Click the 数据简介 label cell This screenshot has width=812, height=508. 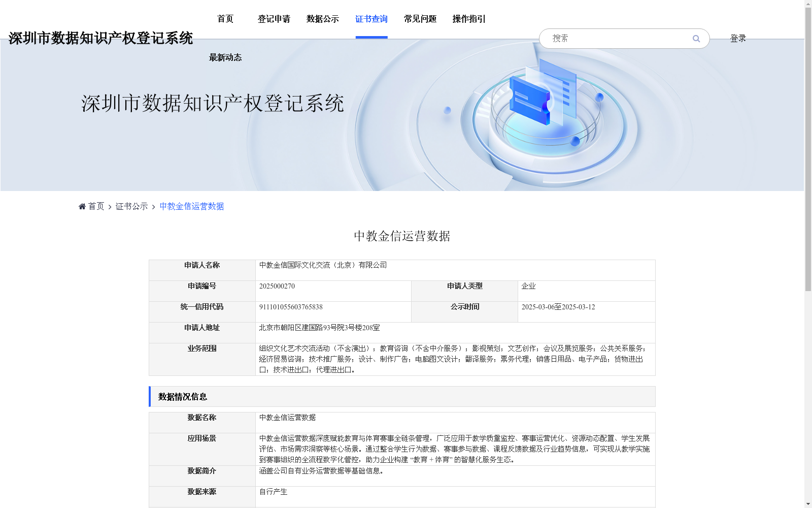[x=202, y=476]
